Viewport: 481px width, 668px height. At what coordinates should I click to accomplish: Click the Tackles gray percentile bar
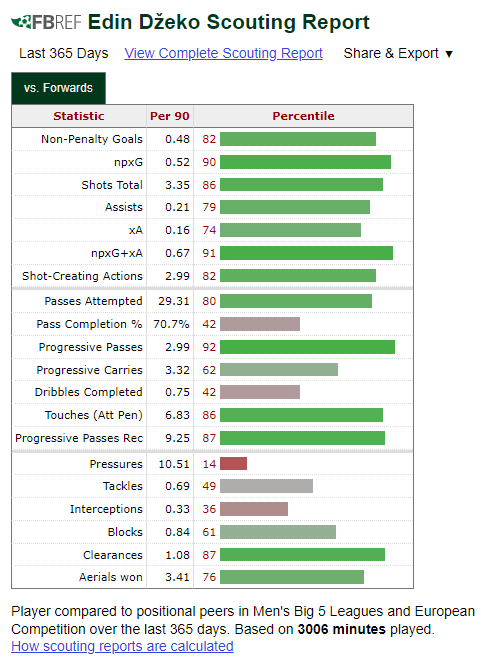point(266,486)
